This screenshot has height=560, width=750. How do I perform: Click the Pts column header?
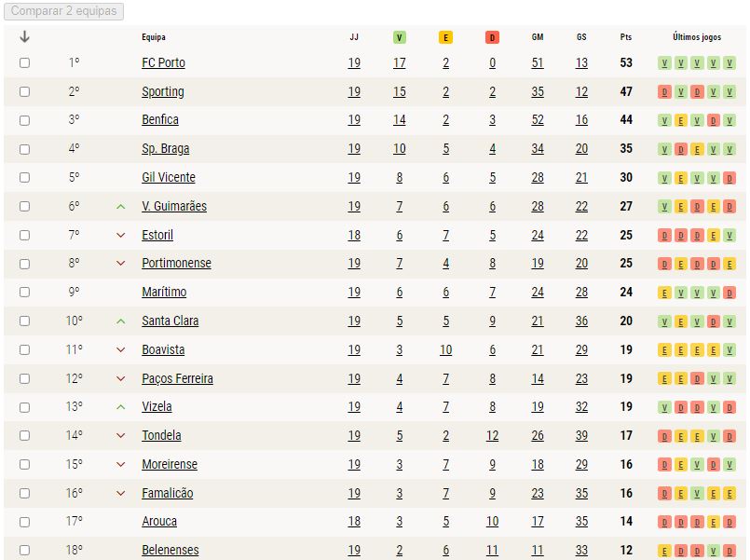(x=626, y=37)
